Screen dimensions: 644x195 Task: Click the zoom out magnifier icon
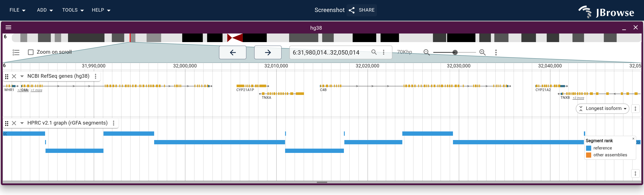click(427, 52)
